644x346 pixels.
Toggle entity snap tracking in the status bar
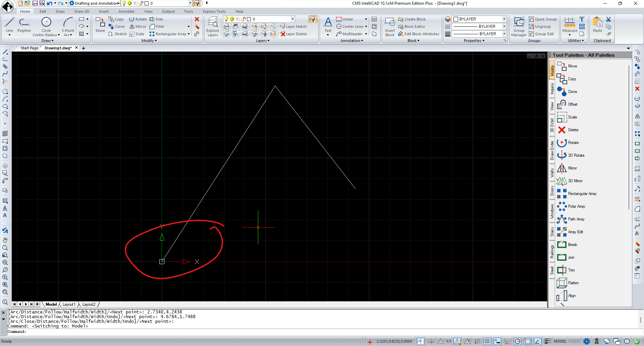(x=537, y=341)
